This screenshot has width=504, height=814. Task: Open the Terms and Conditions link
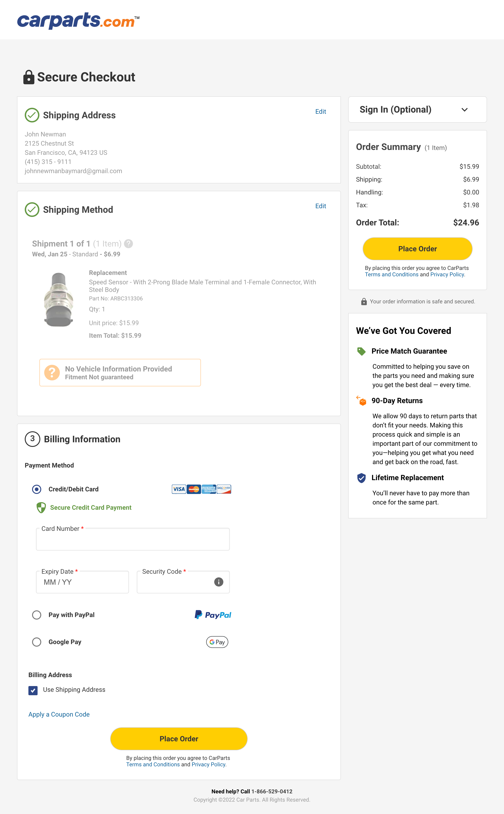point(392,274)
